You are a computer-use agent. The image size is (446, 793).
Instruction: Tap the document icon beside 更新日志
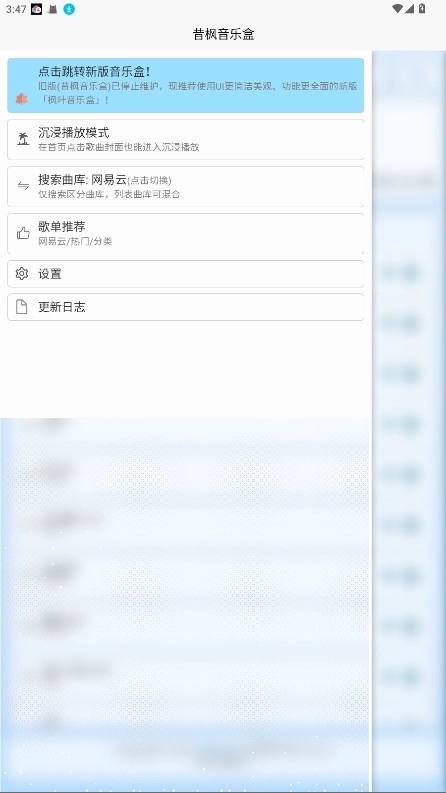pos(22,306)
